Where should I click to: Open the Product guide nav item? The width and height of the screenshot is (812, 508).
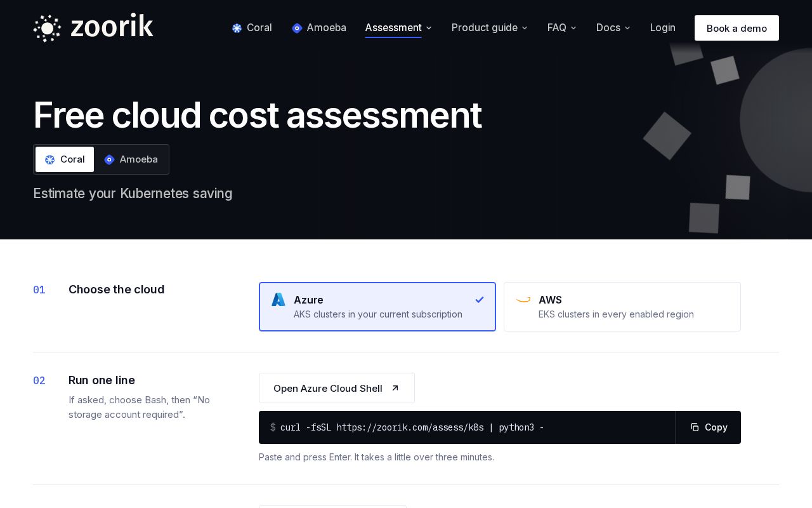[x=485, y=28]
